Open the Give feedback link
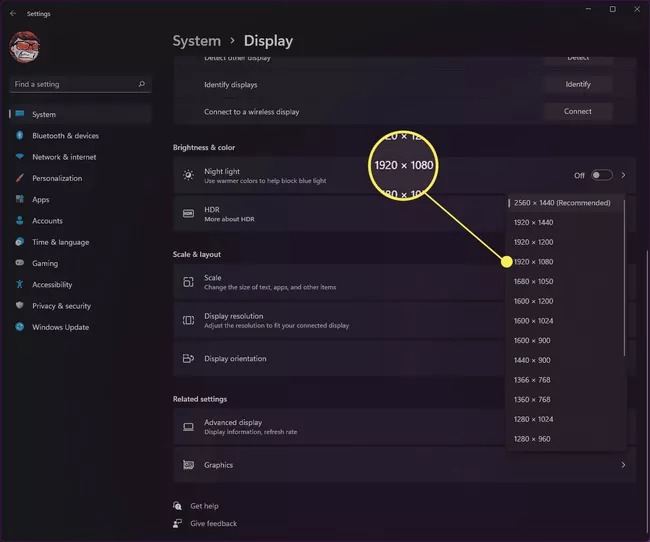650x542 pixels. click(x=213, y=523)
